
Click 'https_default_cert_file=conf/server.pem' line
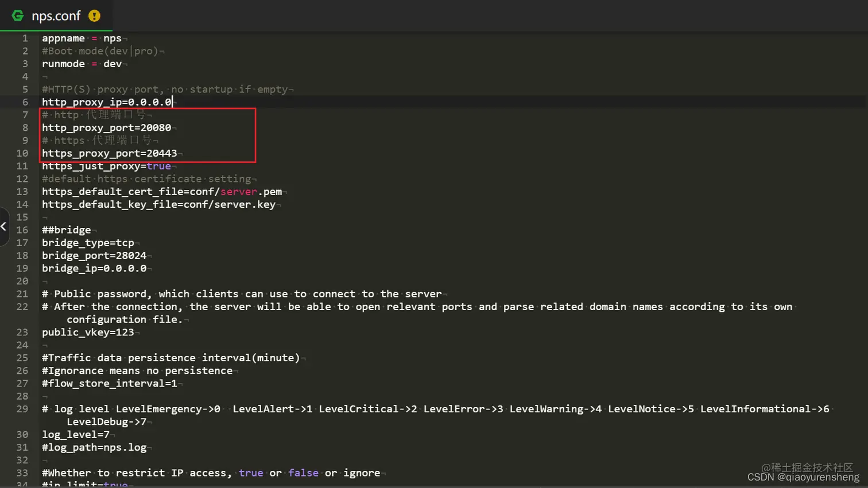click(x=162, y=192)
